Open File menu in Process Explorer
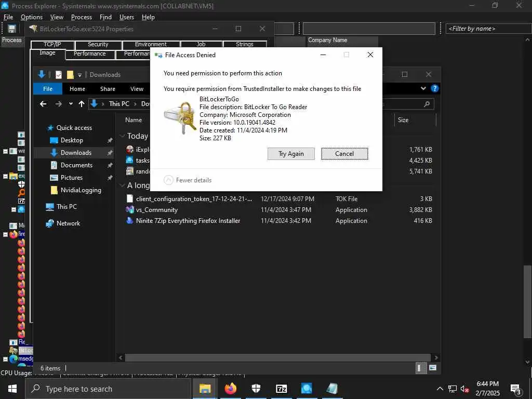Image resolution: width=532 pixels, height=399 pixels. 8,17
